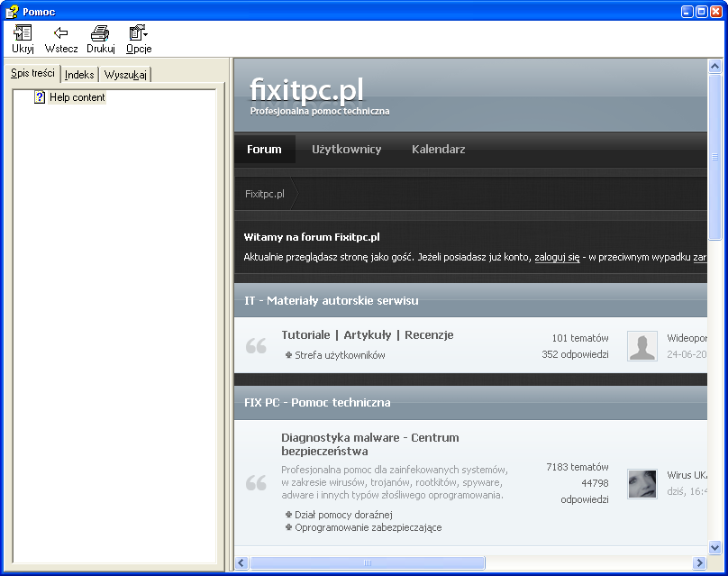Click the '7183 tematów' count text
The image size is (728, 576).
578,467
